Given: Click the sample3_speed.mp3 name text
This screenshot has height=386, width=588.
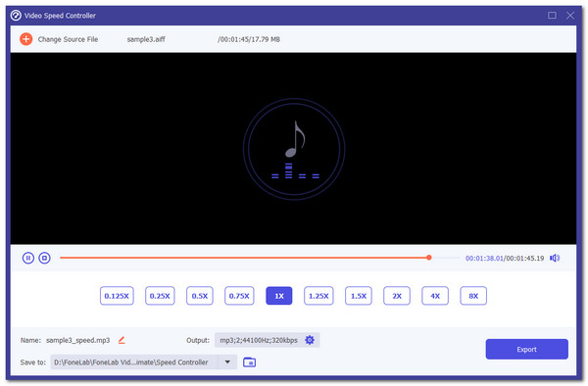Looking at the screenshot, I should [x=78, y=340].
